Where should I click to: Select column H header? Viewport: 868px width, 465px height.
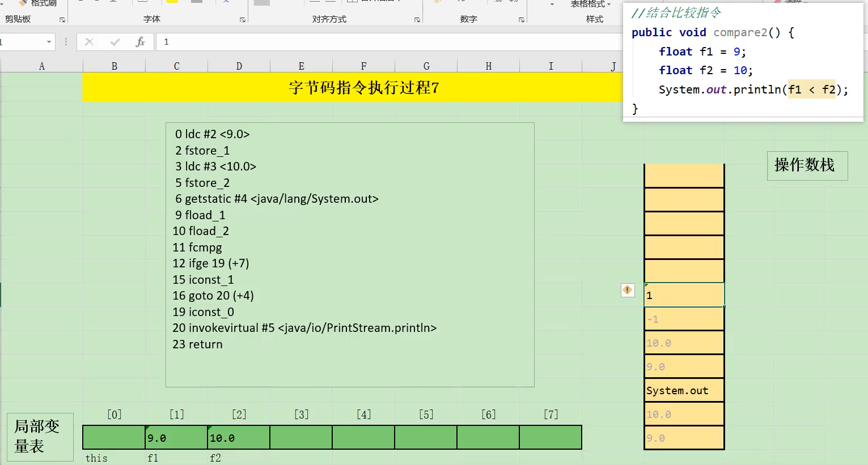click(489, 66)
